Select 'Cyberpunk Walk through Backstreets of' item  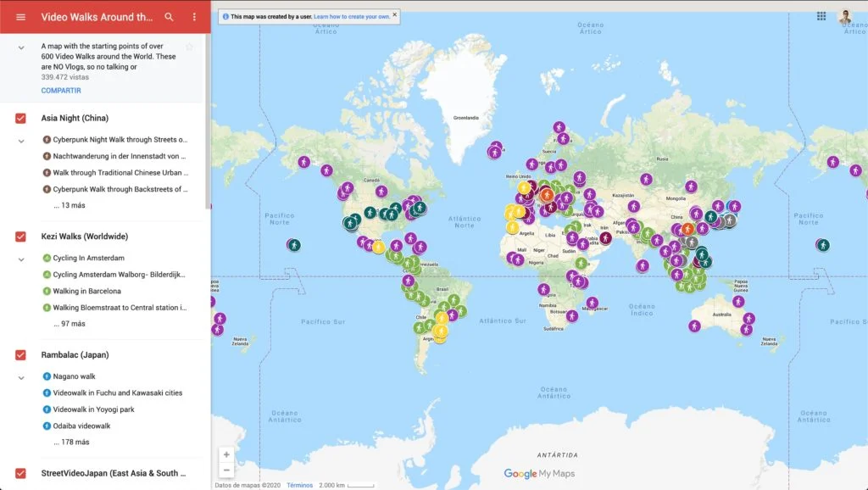pos(115,189)
